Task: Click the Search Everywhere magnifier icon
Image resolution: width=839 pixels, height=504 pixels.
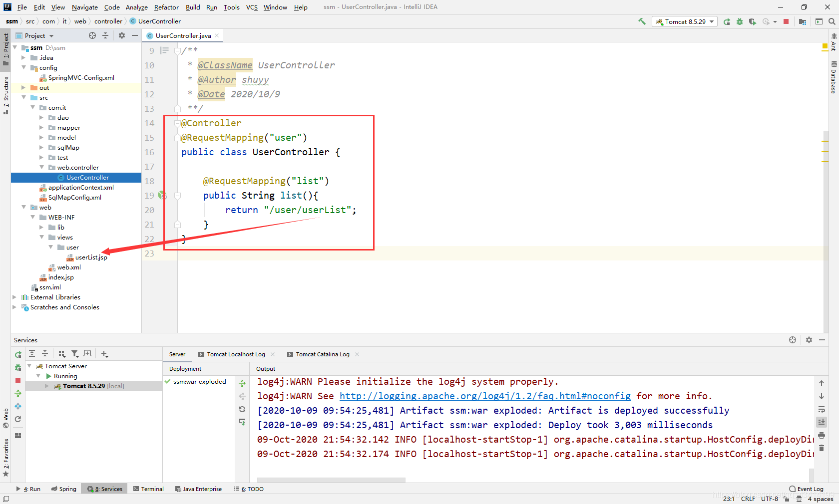Action: (832, 21)
